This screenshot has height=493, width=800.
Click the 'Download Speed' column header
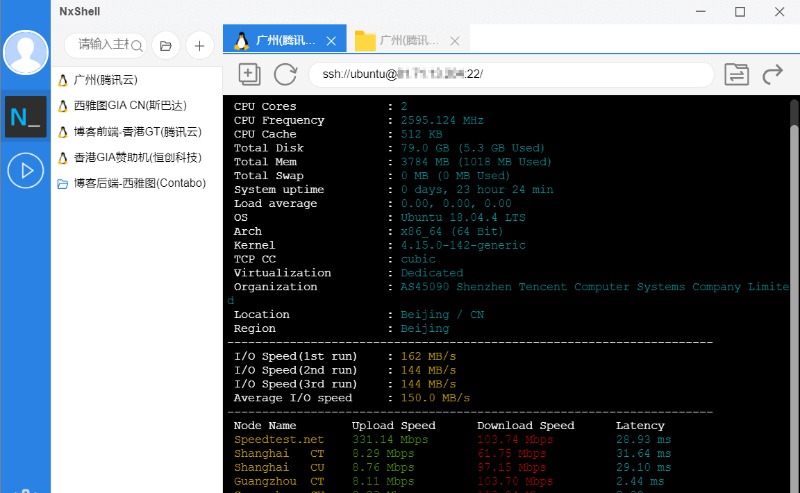pyautogui.click(x=526, y=426)
